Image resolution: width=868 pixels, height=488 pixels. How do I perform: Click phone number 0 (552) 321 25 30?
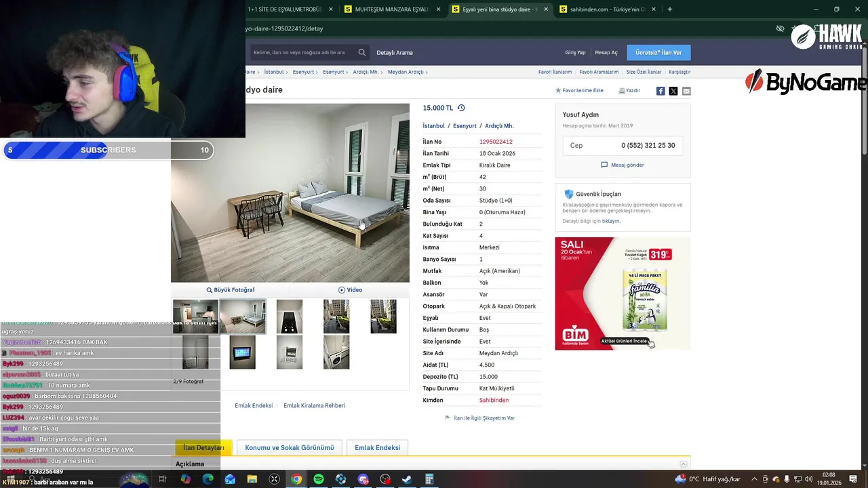point(648,146)
